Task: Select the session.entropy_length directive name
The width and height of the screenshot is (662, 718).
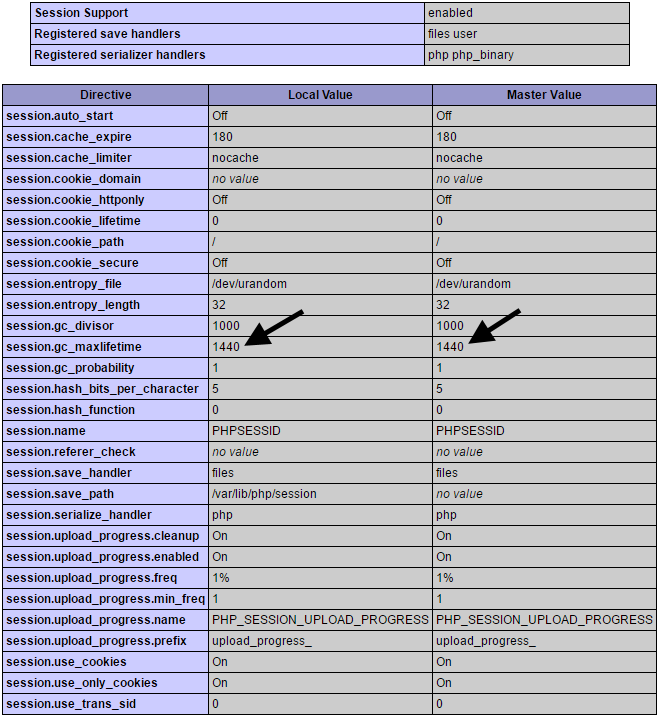Action: click(x=73, y=305)
